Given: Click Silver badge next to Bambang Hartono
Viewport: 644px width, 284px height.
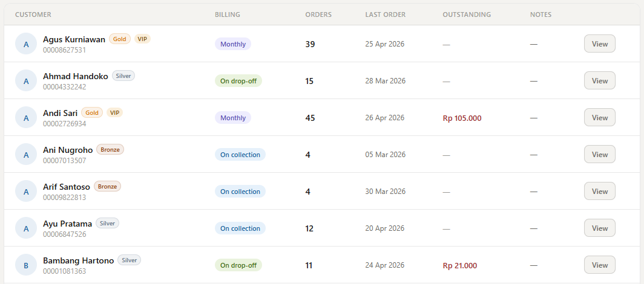Looking at the screenshot, I should [x=129, y=260].
